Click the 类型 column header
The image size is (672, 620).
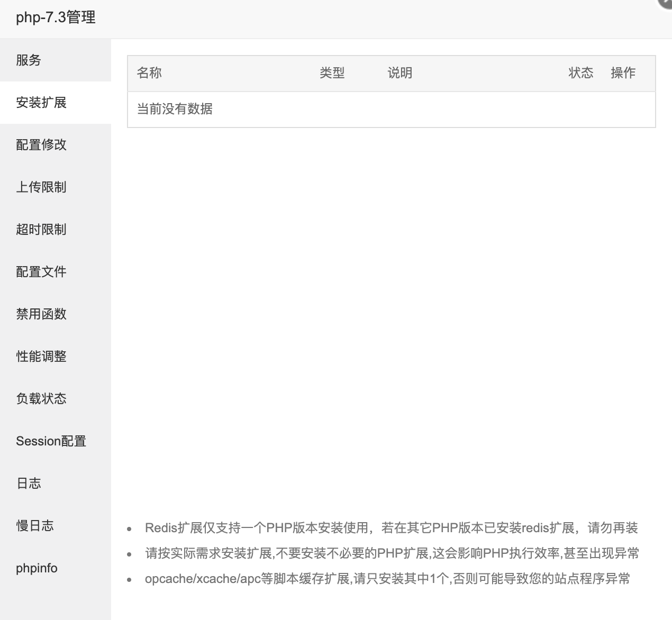pyautogui.click(x=332, y=73)
